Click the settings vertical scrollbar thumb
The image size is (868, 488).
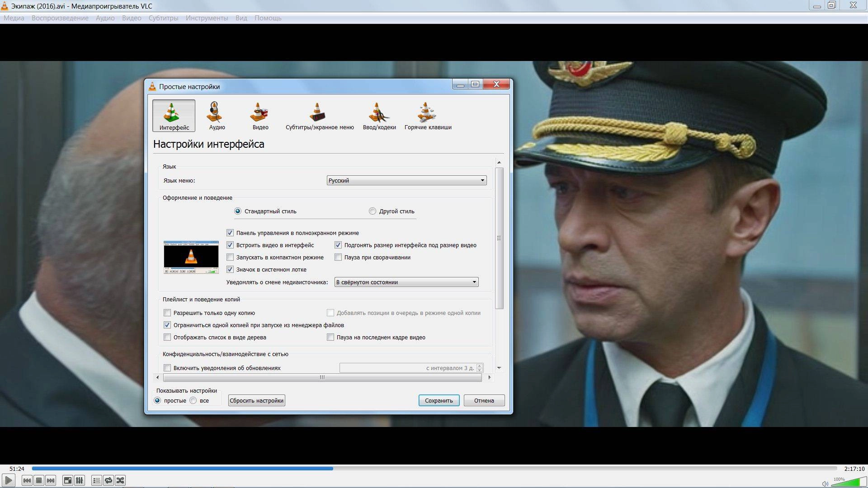tap(499, 238)
